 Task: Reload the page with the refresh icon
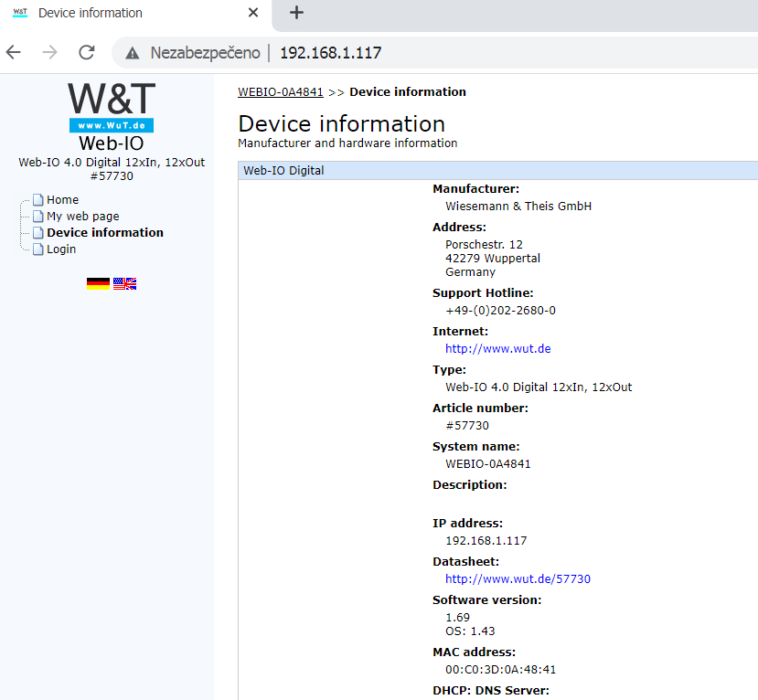(x=86, y=52)
